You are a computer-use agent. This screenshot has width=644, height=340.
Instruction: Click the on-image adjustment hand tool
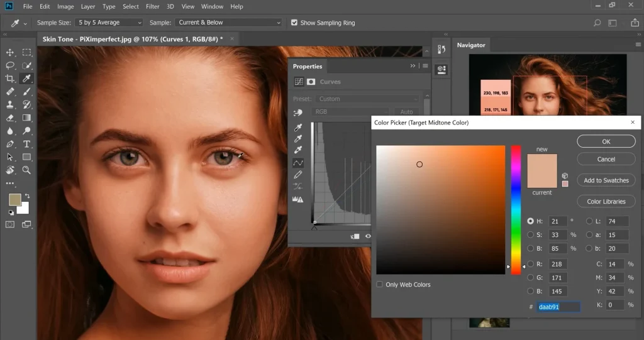point(297,112)
